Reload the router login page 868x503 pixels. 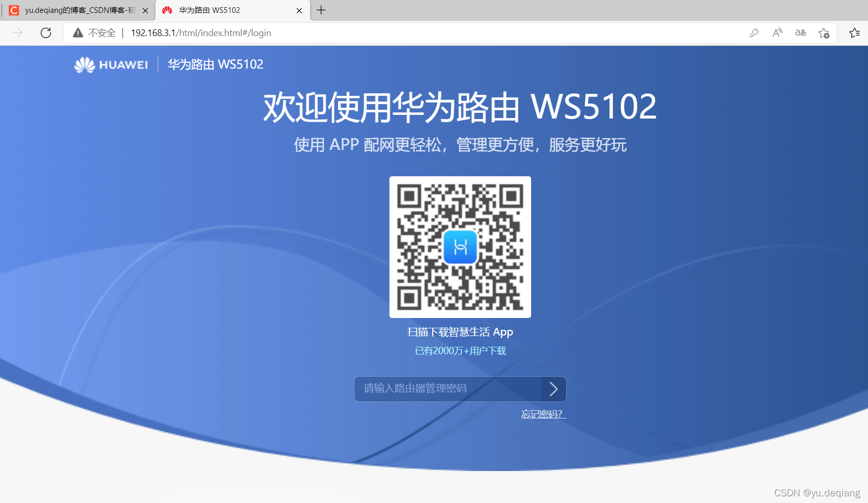(x=46, y=33)
